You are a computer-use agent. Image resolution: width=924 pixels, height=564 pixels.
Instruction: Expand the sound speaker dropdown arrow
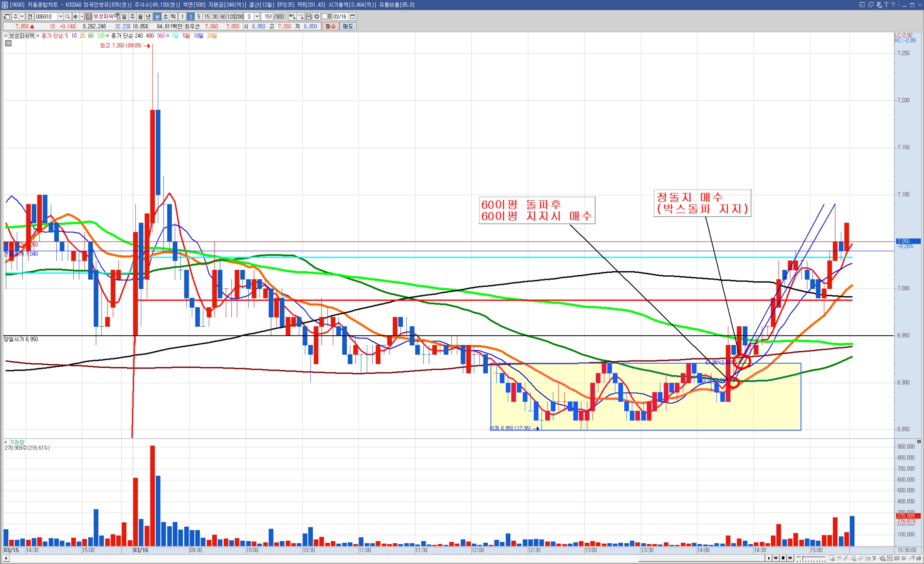coord(82,17)
